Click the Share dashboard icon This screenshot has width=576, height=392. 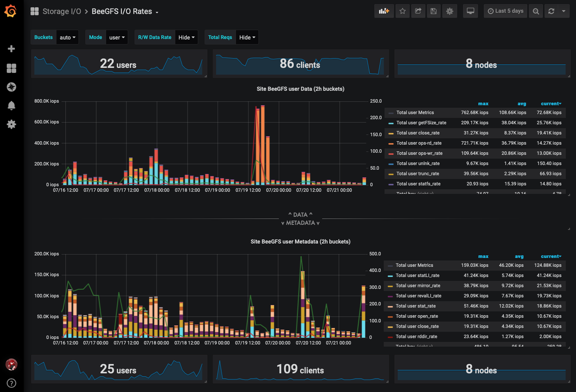(418, 11)
